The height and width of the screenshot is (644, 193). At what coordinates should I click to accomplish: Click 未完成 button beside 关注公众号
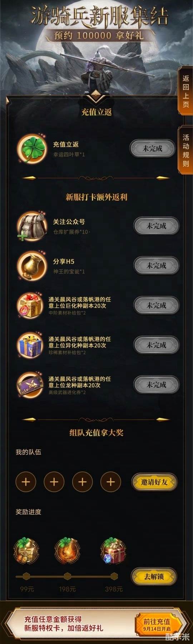pyautogui.click(x=156, y=226)
